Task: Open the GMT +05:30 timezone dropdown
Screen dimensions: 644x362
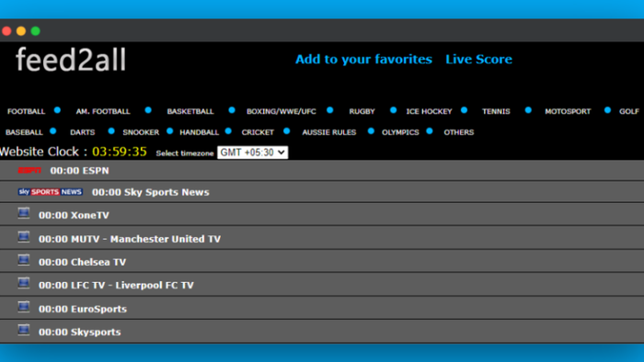Action: click(253, 153)
